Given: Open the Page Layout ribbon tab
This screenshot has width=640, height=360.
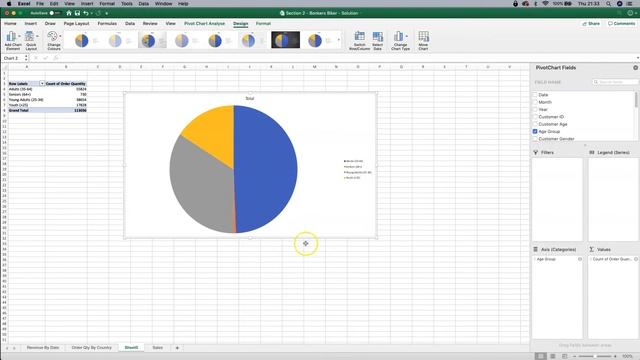Looking at the screenshot, I should 76,24.
